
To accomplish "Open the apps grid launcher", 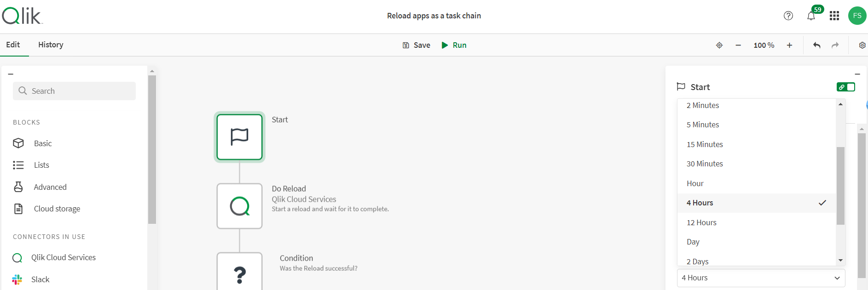I will click(x=834, y=16).
